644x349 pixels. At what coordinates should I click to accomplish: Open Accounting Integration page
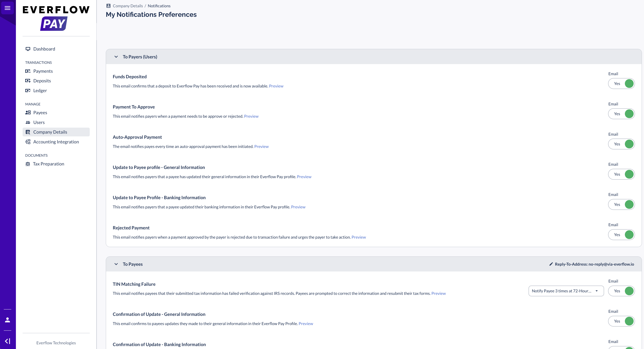tap(56, 142)
